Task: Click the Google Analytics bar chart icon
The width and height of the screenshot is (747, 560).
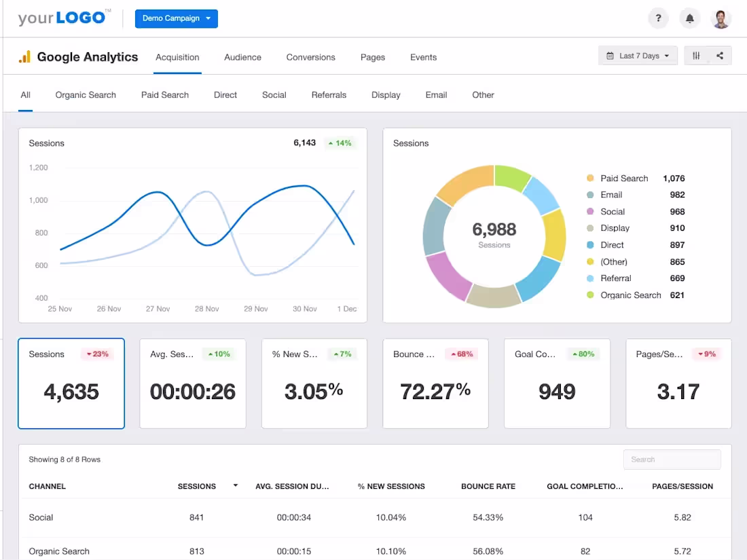Action: pyautogui.click(x=24, y=56)
